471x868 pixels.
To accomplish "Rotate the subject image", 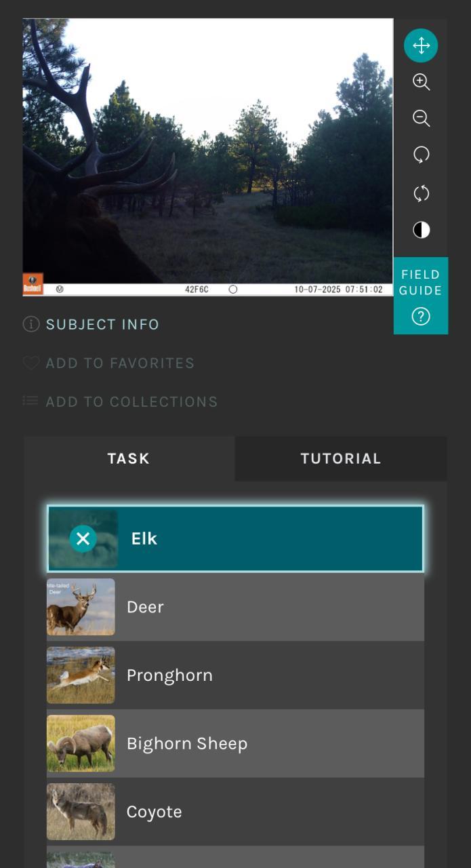I will 421,155.
